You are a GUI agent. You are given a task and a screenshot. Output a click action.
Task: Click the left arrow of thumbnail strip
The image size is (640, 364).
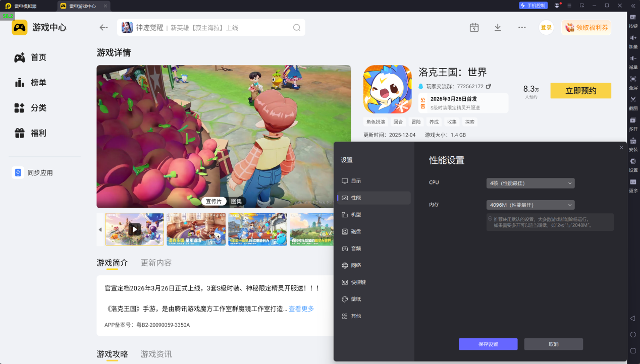[x=100, y=229]
